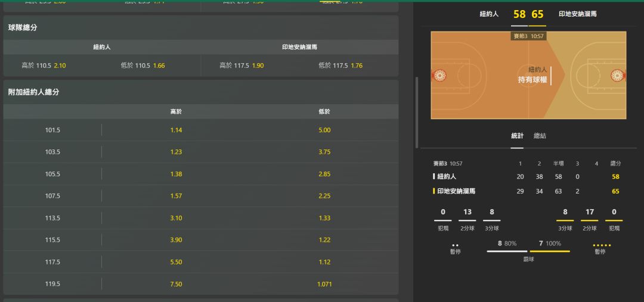
Task: Switch to the 總結 tab
Action: [540, 136]
